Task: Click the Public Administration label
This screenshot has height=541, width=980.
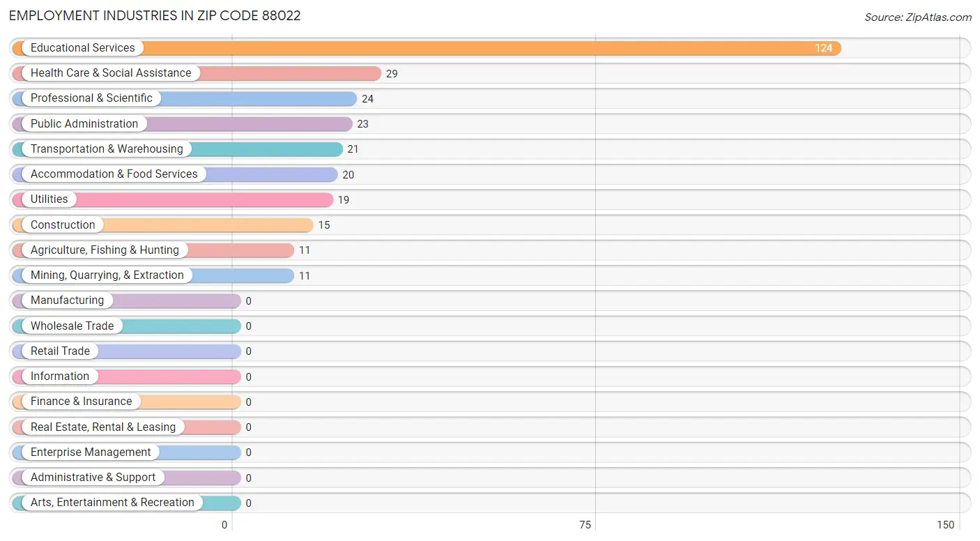Action: click(84, 123)
